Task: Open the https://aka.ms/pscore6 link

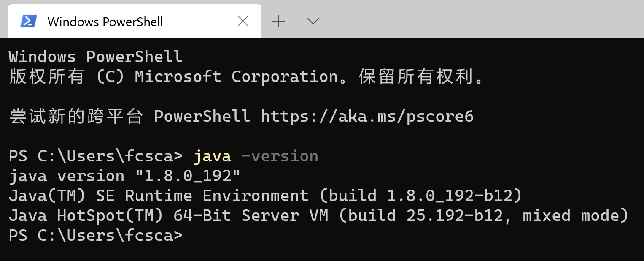Action: [367, 117]
